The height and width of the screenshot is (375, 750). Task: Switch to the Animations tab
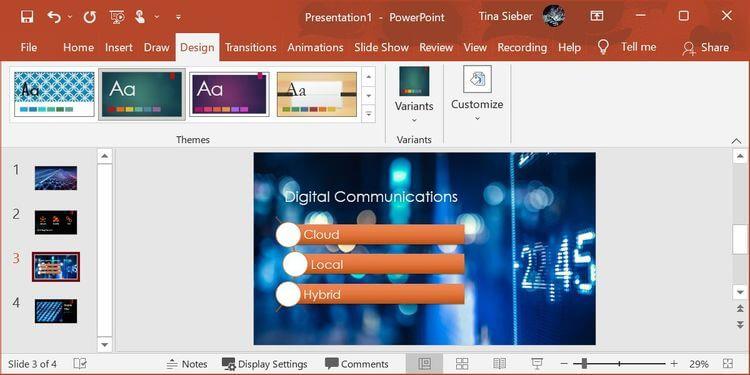coord(315,47)
